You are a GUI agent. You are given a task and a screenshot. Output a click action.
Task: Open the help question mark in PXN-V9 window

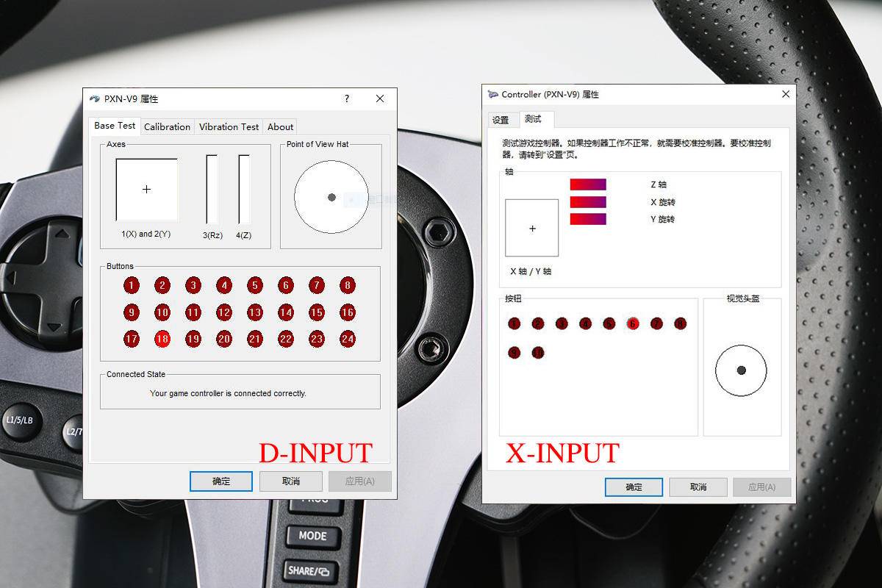pos(347,98)
